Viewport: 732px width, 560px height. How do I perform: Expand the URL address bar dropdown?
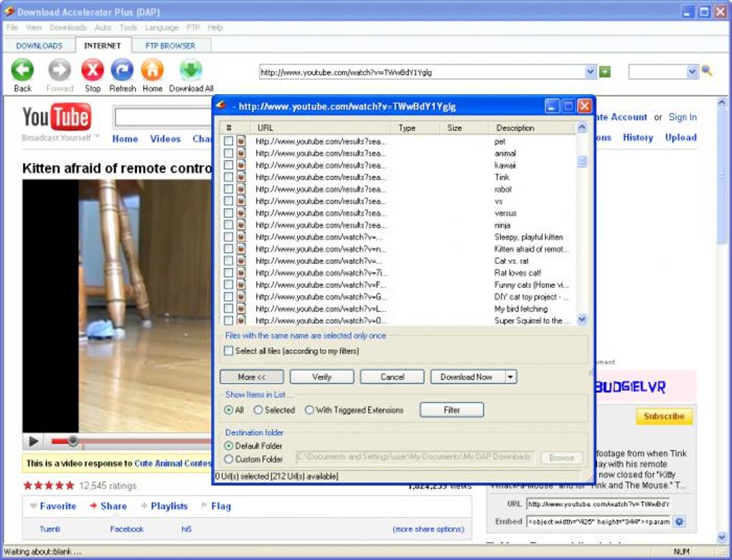[590, 72]
